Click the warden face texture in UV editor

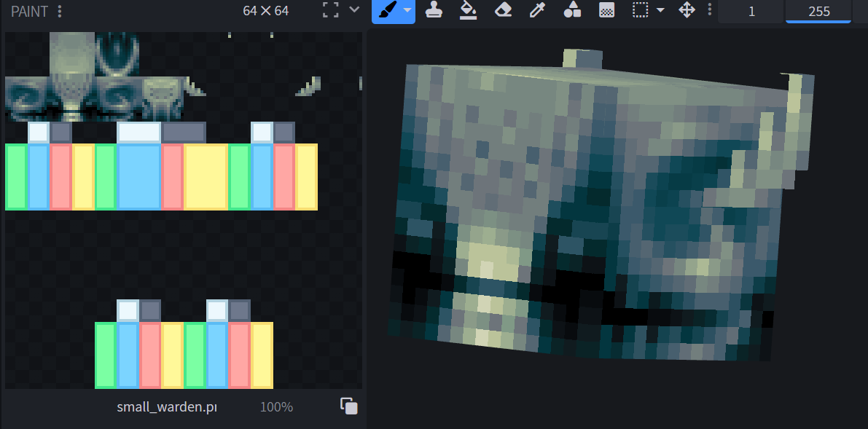coord(72,76)
